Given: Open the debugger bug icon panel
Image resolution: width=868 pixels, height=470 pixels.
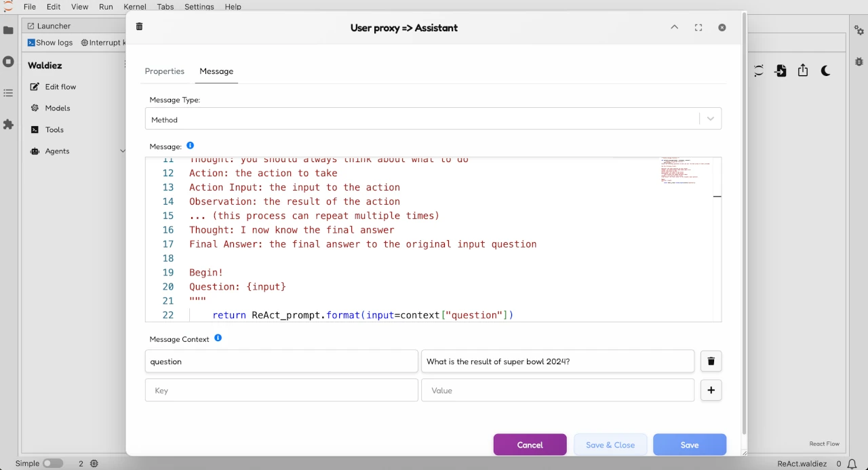Looking at the screenshot, I should click(x=859, y=60).
